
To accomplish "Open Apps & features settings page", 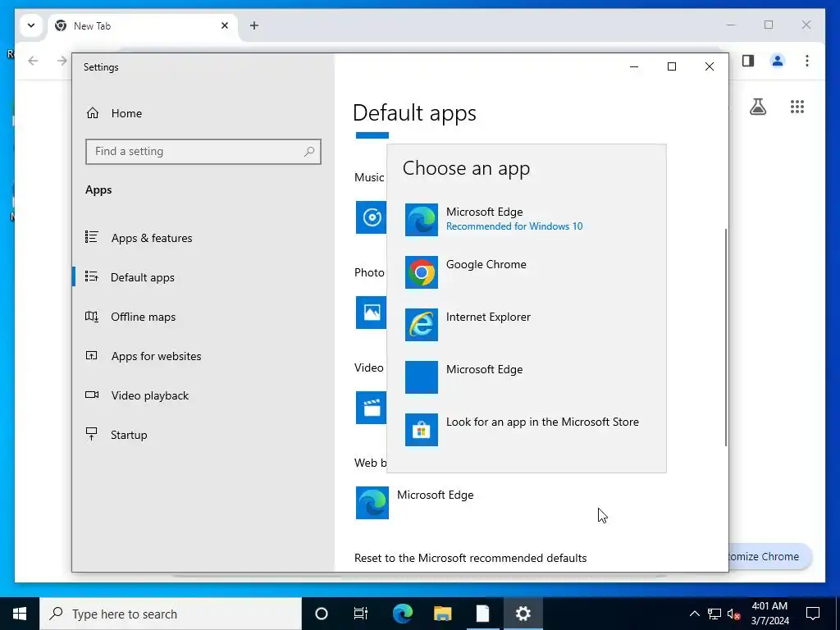I will (203, 238).
